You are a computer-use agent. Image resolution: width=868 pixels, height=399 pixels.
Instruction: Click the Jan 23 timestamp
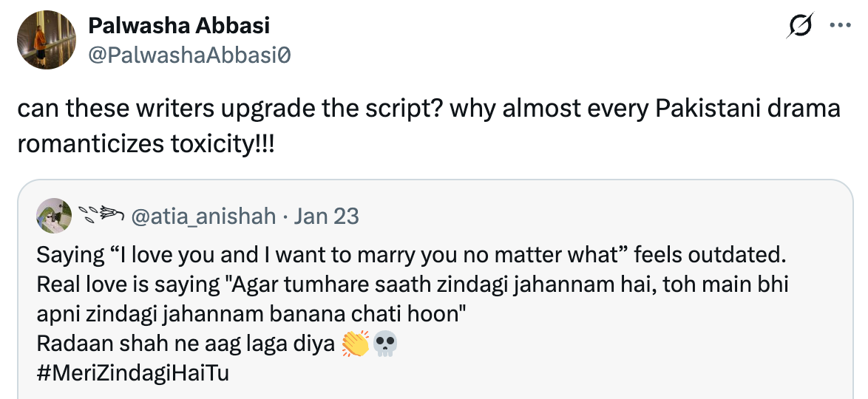tap(326, 216)
